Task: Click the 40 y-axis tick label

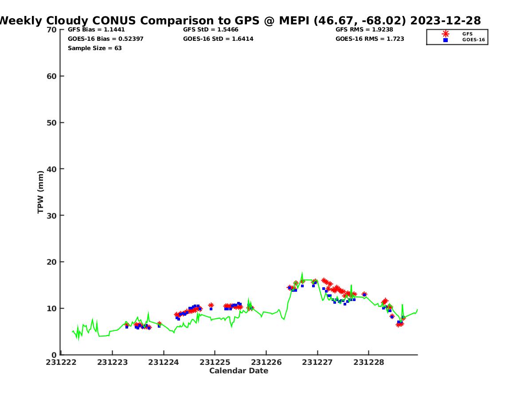Action: (x=51, y=169)
